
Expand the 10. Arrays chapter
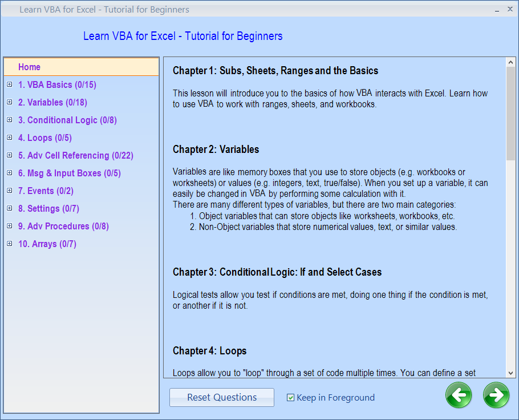pyautogui.click(x=10, y=244)
